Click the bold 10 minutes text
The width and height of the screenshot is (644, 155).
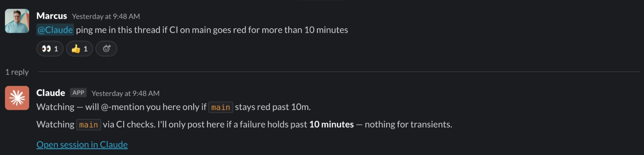click(331, 124)
